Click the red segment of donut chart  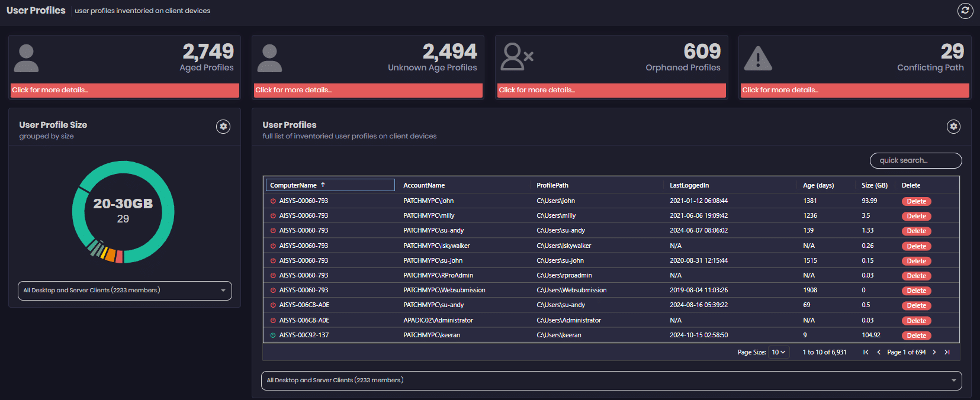(119, 257)
